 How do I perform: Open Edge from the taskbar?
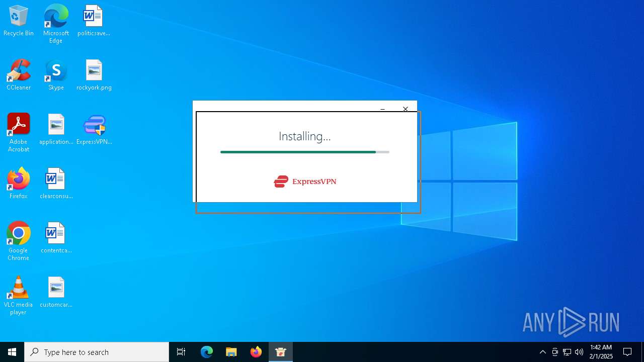click(x=207, y=352)
